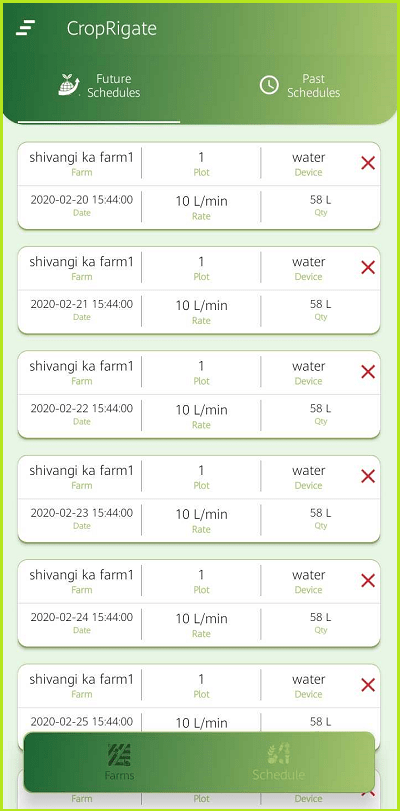Switch to Past Schedules tab
Viewport: 400px width, 811px height.
[x=300, y=86]
